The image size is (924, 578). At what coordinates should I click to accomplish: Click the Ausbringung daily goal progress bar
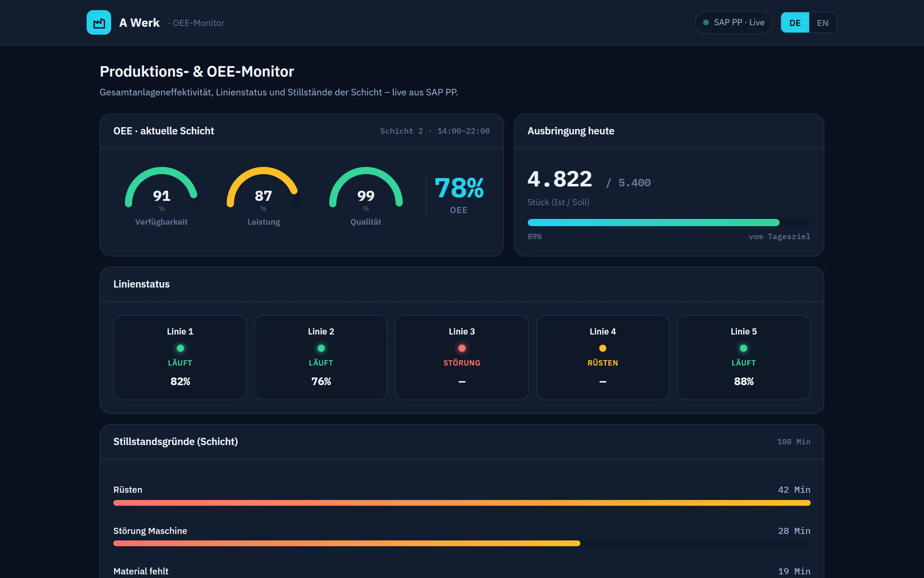coord(668,223)
